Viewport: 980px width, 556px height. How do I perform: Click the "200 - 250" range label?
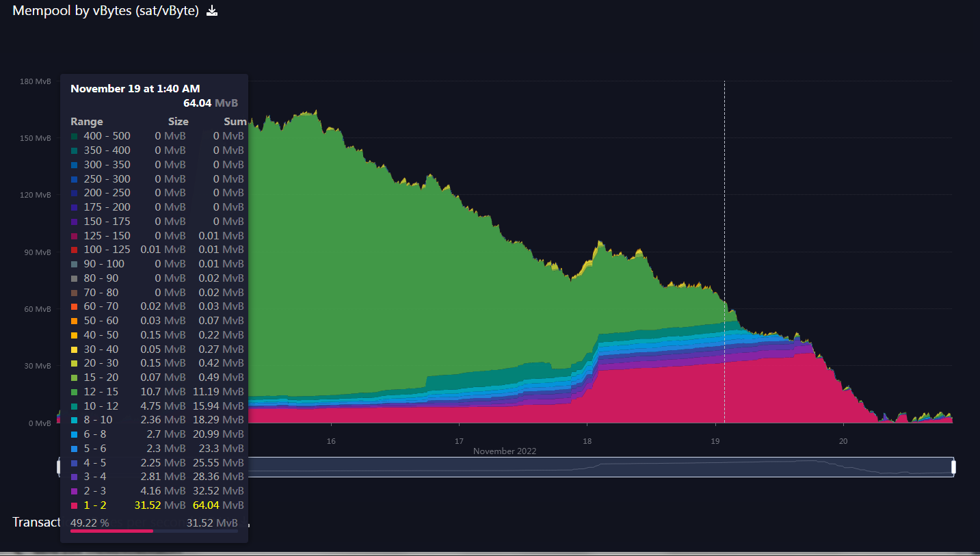(107, 193)
